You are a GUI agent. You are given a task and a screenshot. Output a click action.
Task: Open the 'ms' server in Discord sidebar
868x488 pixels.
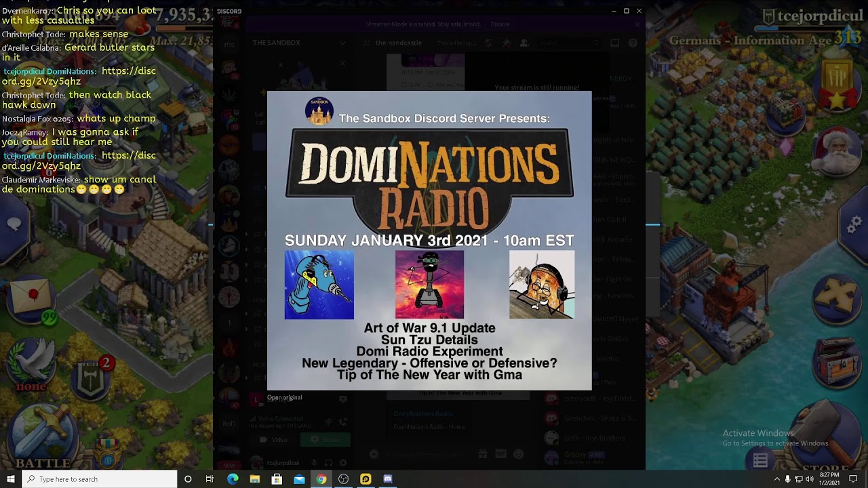coord(229,44)
